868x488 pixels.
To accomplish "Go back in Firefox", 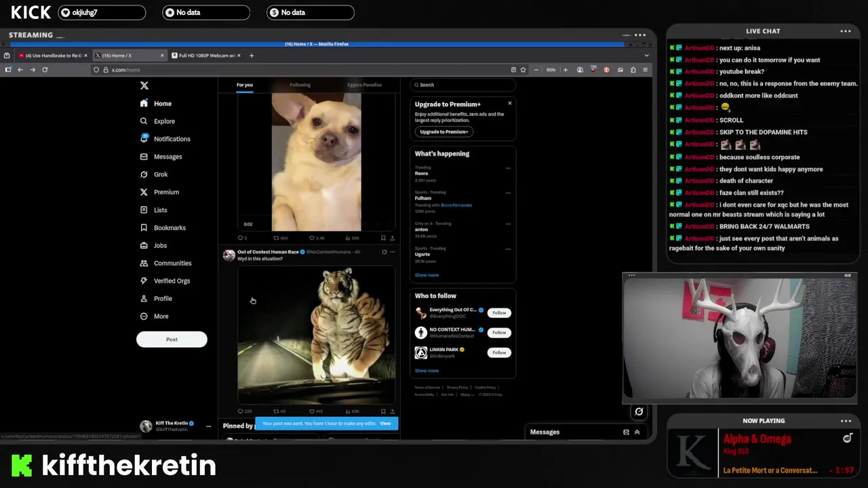I will click(20, 70).
